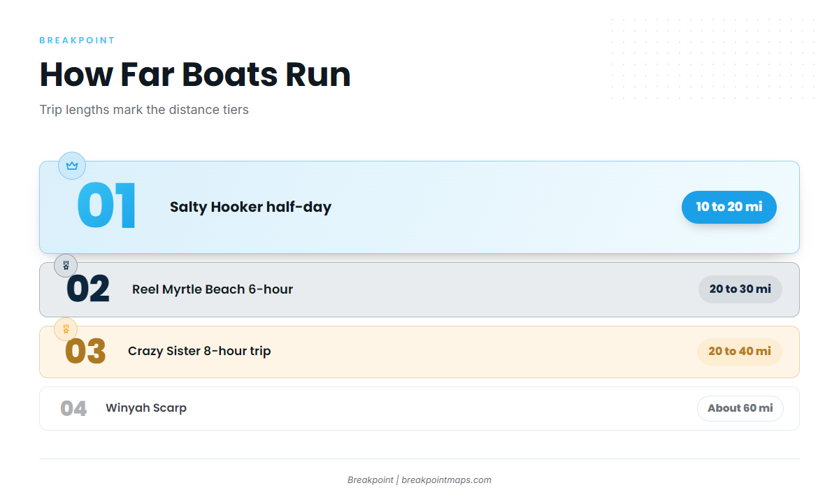Select the Salty Hooker half-day title
The height and width of the screenshot is (504, 839).
coord(250,207)
